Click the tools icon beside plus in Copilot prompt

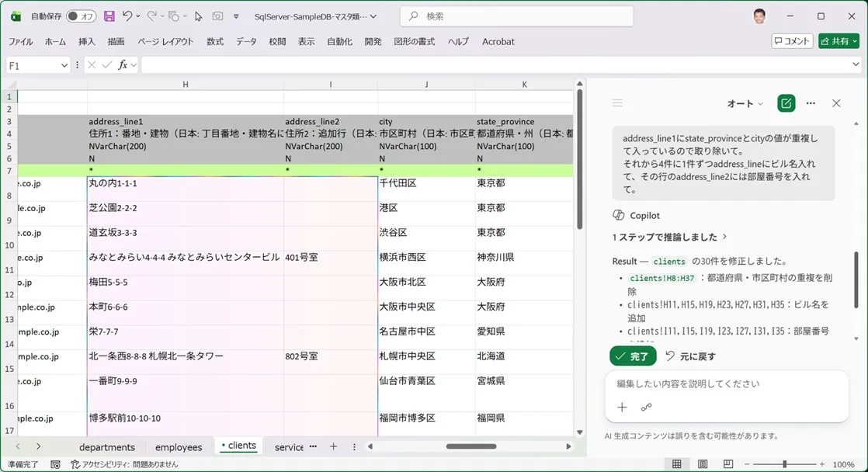click(646, 408)
